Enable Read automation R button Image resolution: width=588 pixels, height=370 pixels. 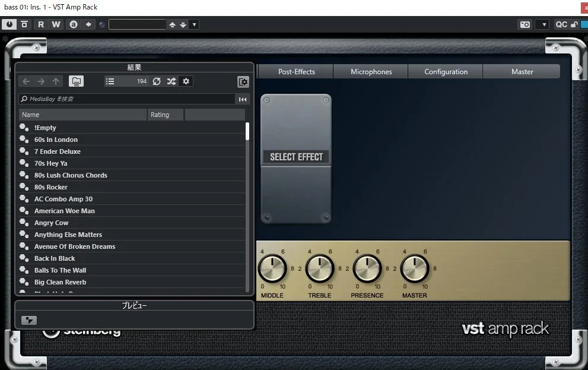pos(41,24)
